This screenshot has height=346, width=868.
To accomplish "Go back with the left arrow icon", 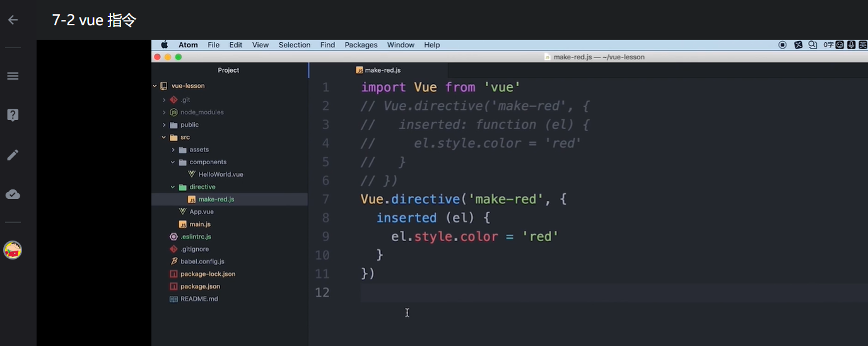I will click(13, 20).
